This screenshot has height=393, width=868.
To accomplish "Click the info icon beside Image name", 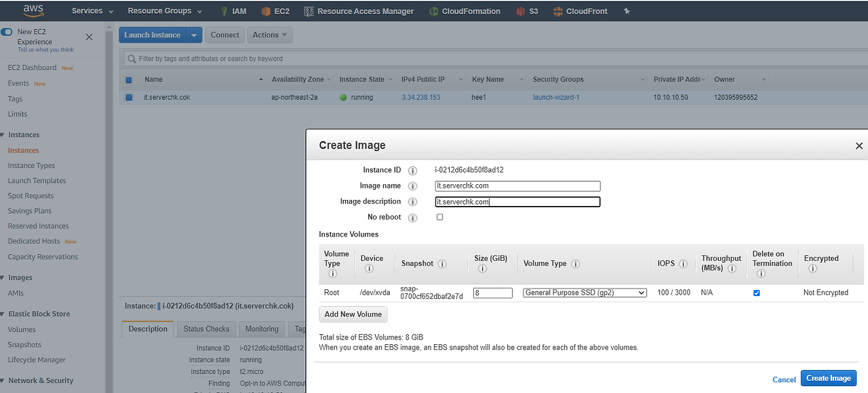I will [412, 186].
